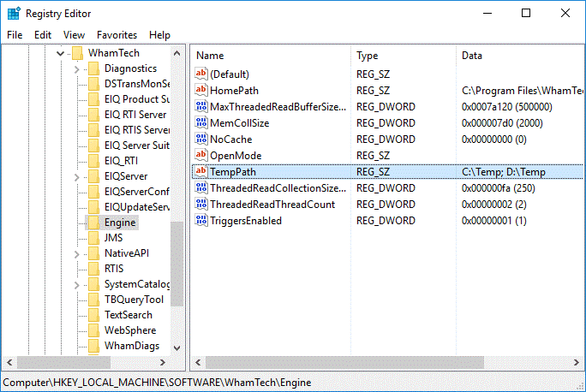586x392 pixels.
Task: Click the WhamTech folder icon
Action: pyautogui.click(x=77, y=53)
